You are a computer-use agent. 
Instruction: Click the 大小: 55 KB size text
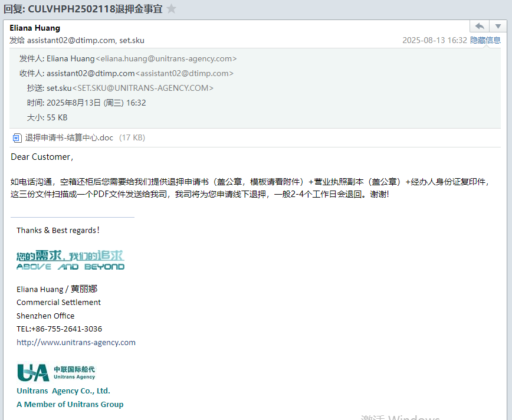[47, 117]
